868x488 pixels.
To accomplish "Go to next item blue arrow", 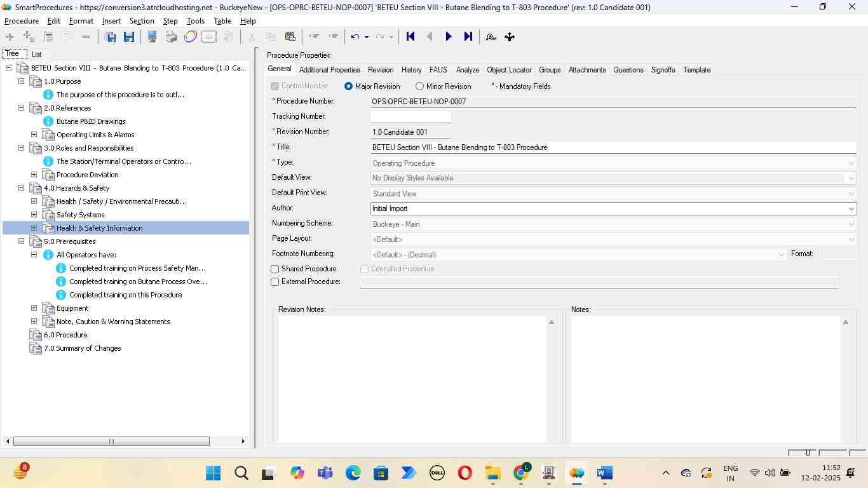I will coord(449,37).
